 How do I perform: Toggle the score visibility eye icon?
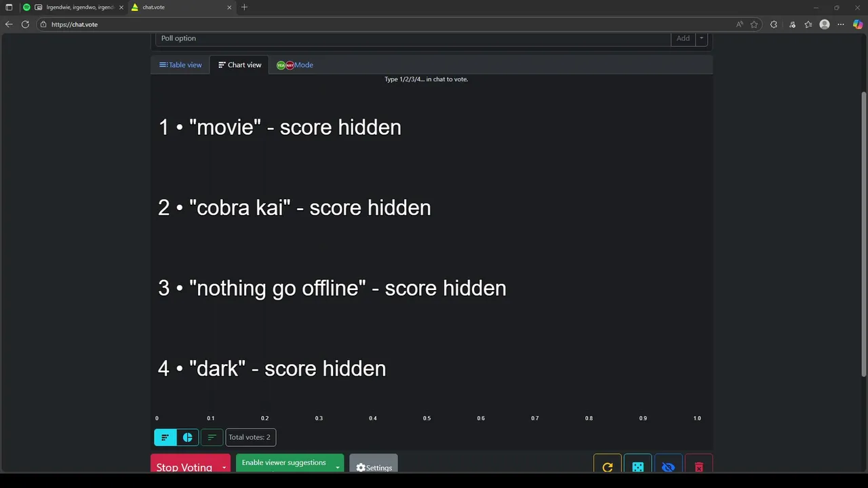(x=668, y=466)
